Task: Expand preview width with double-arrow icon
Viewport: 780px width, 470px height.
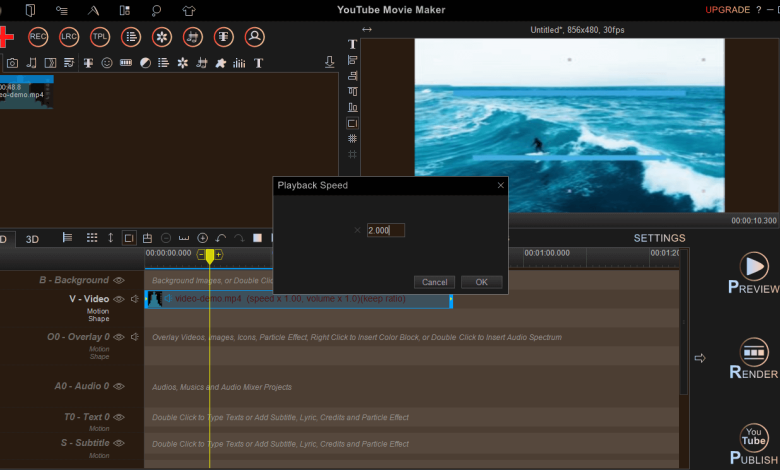Action: (367, 30)
